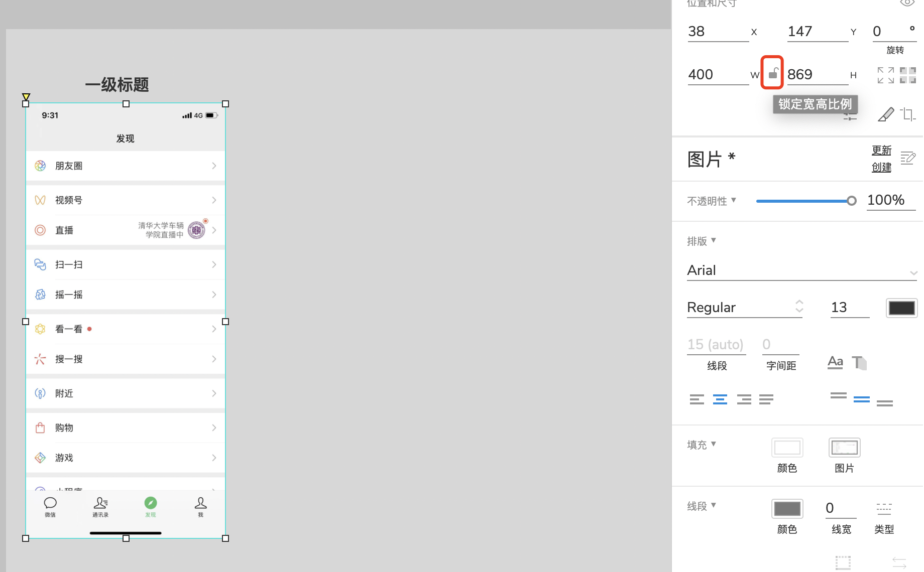The width and height of the screenshot is (924, 572).
Task: Click the 购物 row in the mockup
Action: pyautogui.click(x=126, y=427)
